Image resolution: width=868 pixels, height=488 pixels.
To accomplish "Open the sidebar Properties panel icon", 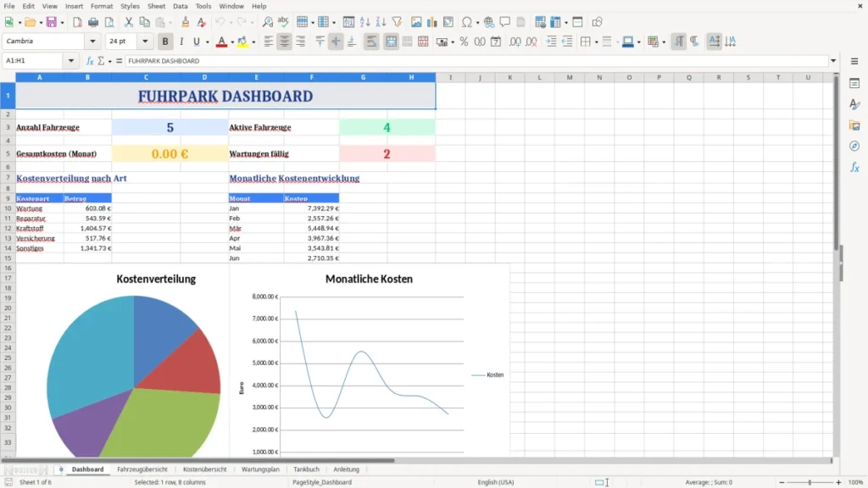I will (854, 84).
